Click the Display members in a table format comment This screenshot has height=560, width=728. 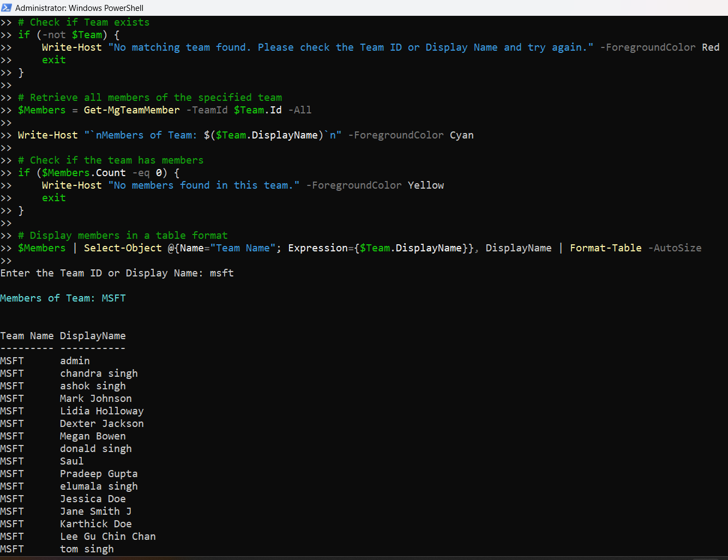pos(123,236)
